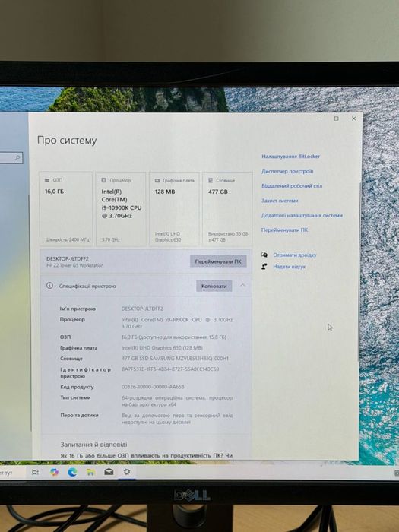Click the Копіювати button

click(214, 286)
